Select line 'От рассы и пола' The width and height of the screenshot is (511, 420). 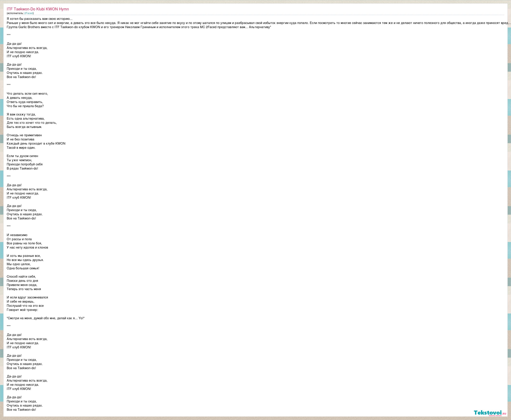pos(19,239)
